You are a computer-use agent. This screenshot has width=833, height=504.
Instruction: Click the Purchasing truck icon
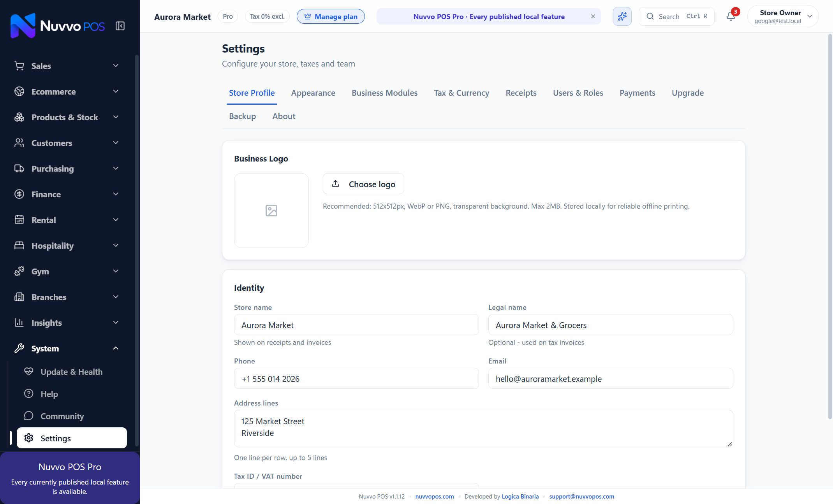click(x=19, y=169)
